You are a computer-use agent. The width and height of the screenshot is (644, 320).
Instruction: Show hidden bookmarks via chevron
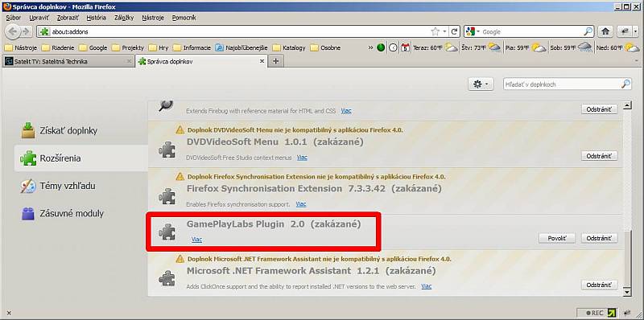click(370, 47)
